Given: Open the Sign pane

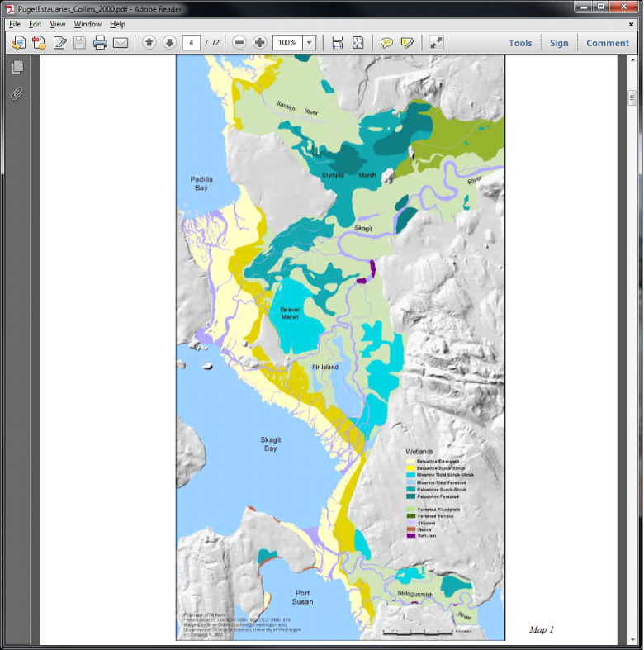Looking at the screenshot, I should coord(559,43).
